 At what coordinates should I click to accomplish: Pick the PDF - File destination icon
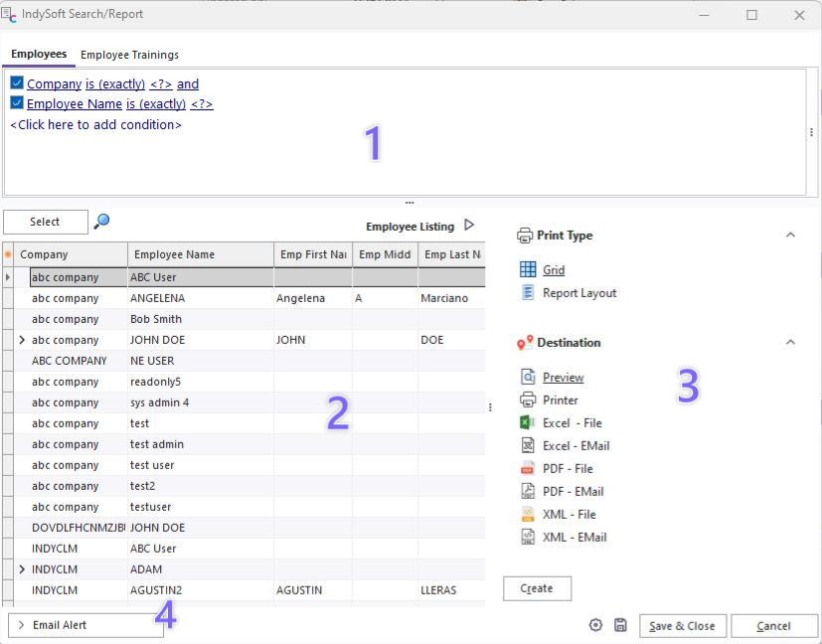[528, 468]
